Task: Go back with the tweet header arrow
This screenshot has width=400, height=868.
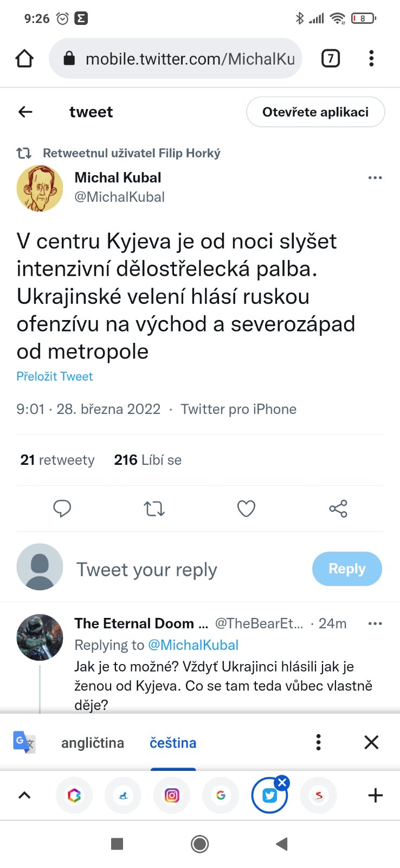Action: 25,112
